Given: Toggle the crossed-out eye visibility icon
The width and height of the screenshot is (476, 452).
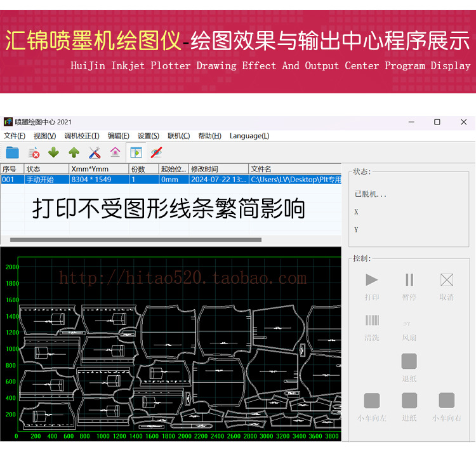Looking at the screenshot, I should 156,152.
